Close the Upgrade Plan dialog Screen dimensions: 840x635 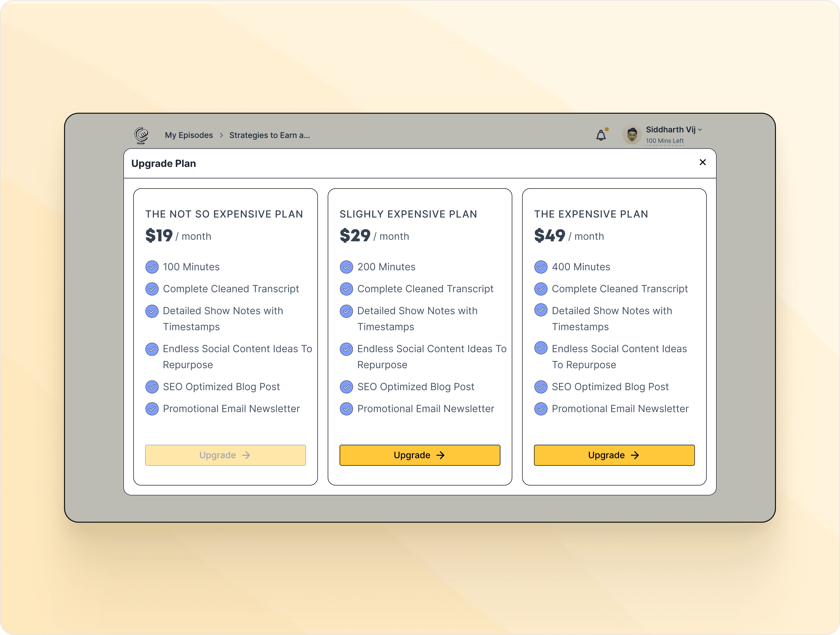[703, 162]
